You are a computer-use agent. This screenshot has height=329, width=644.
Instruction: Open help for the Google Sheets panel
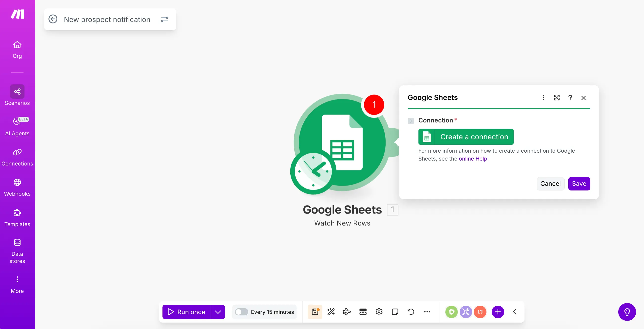pyautogui.click(x=570, y=97)
